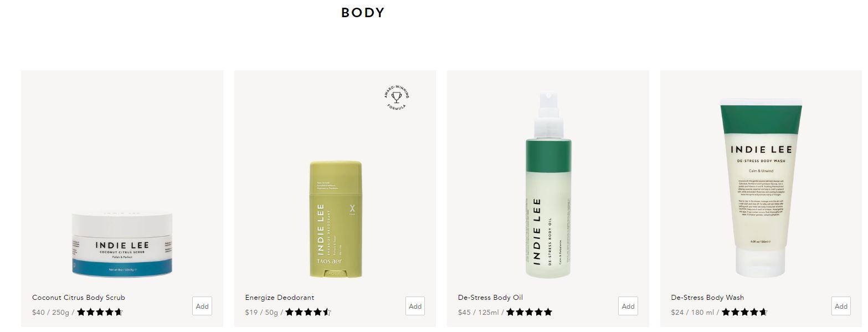This screenshot has width=868, height=332.
Task: Add Energize Deodorant to cart
Action: tap(415, 306)
